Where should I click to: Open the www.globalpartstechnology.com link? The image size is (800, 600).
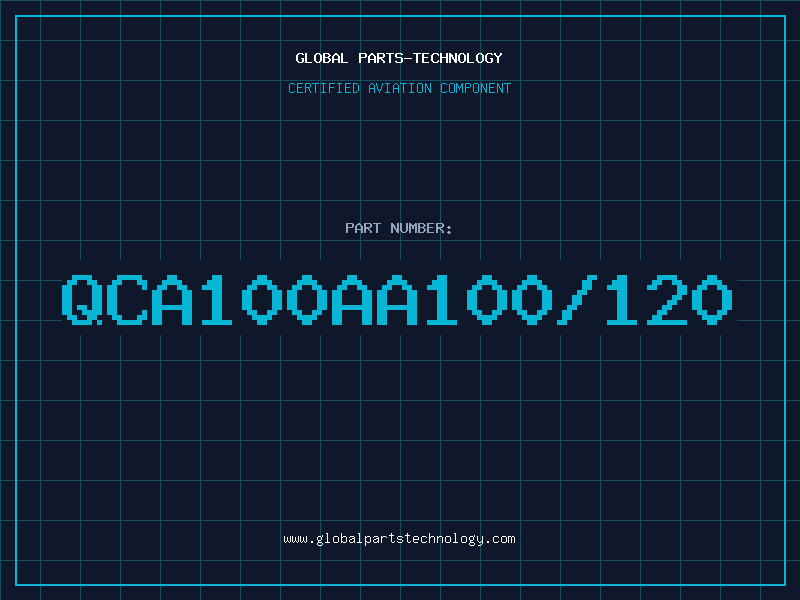pyautogui.click(x=399, y=539)
